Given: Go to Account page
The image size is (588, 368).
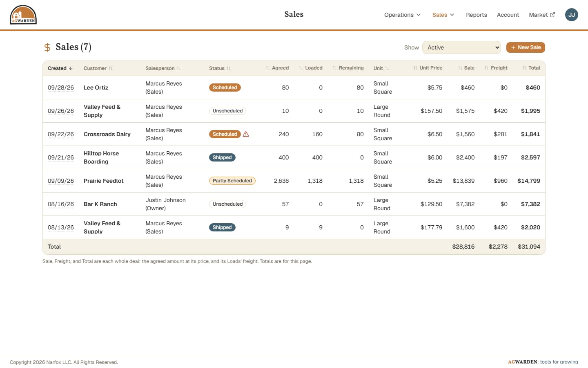Looking at the screenshot, I should pyautogui.click(x=508, y=15).
